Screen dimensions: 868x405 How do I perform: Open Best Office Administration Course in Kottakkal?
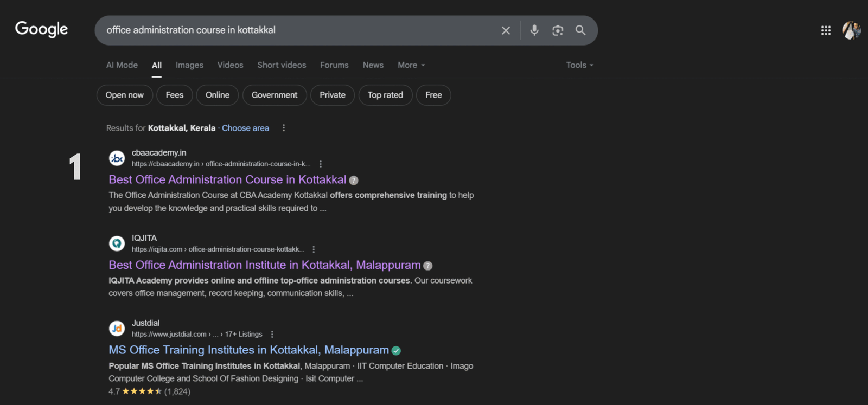(227, 179)
